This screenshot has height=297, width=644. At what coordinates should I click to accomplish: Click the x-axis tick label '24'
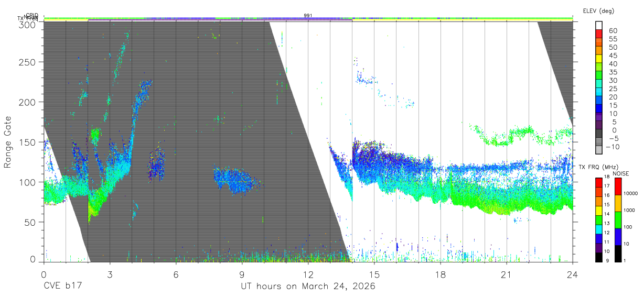[x=573, y=273]
